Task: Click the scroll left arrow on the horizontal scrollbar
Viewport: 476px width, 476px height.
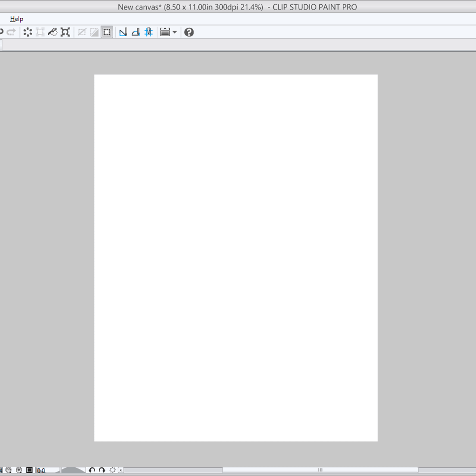Action: 121,470
